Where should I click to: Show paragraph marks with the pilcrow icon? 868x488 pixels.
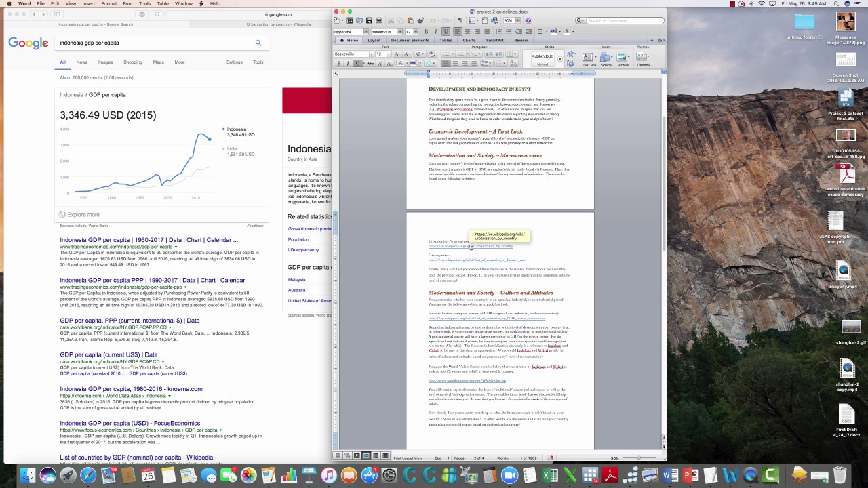460,20
